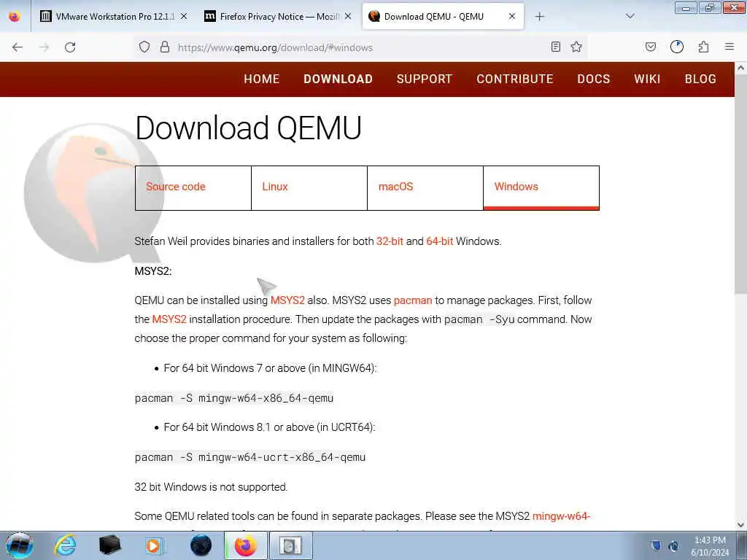The width and height of the screenshot is (747, 560).
Task: Open the DOCS menu item
Action: point(594,79)
